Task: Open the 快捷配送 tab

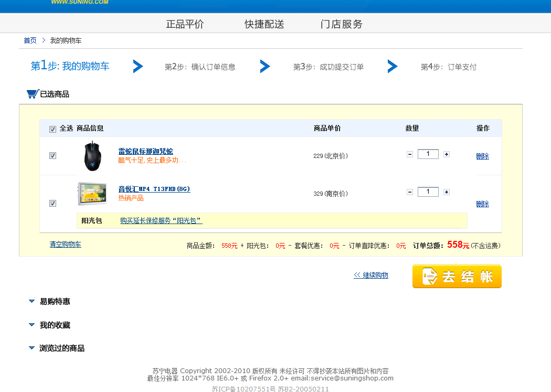Action: click(264, 24)
